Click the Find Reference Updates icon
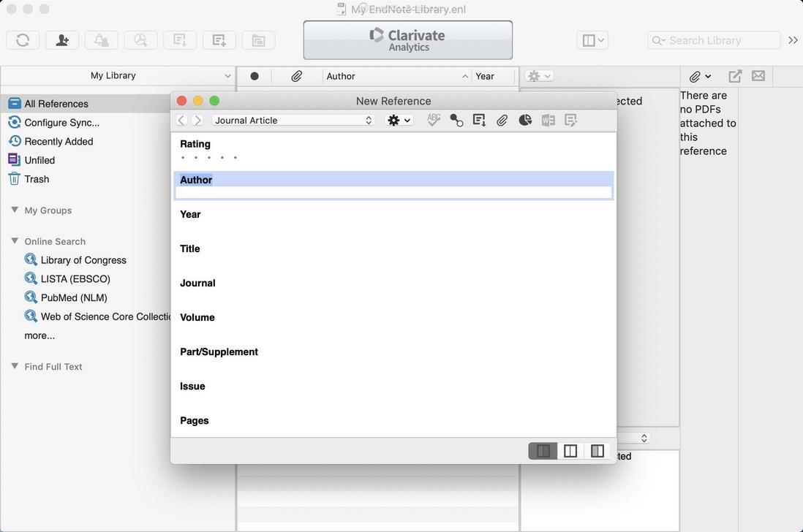803x532 pixels. pyautogui.click(x=456, y=120)
